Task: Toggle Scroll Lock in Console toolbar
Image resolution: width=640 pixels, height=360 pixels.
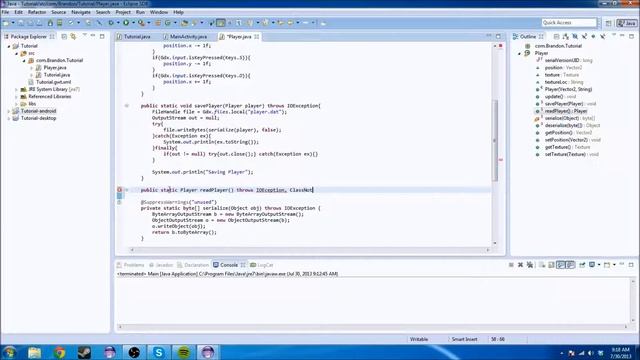Action: 551,265
